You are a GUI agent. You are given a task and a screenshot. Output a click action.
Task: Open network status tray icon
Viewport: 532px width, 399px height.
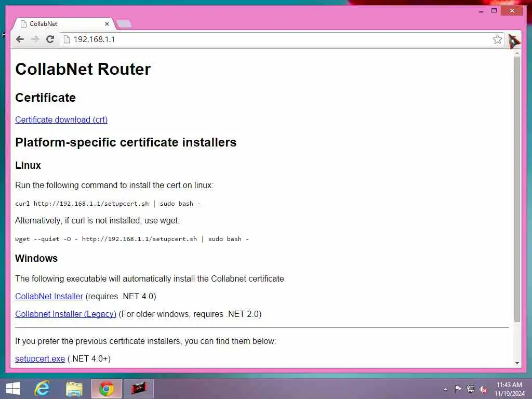(x=471, y=389)
